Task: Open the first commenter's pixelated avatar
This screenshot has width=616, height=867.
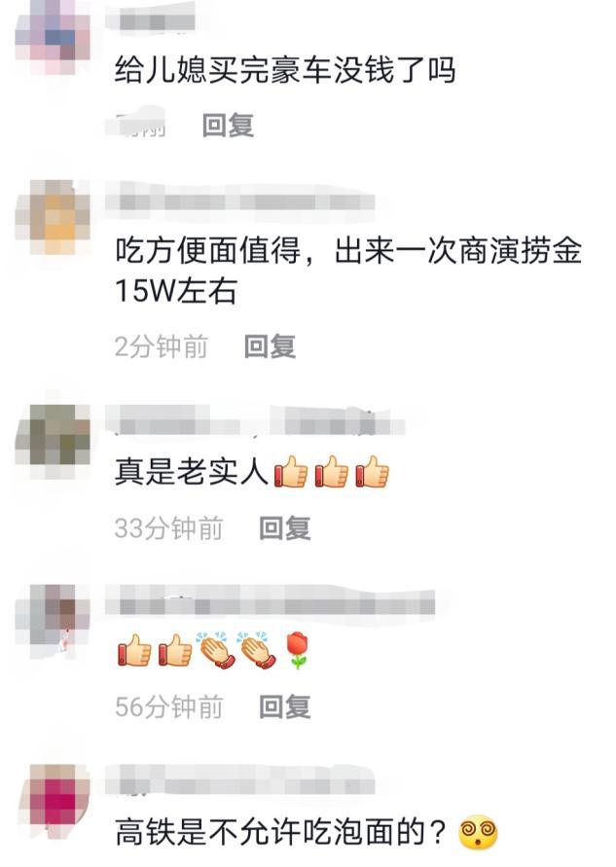Action: tap(53, 37)
